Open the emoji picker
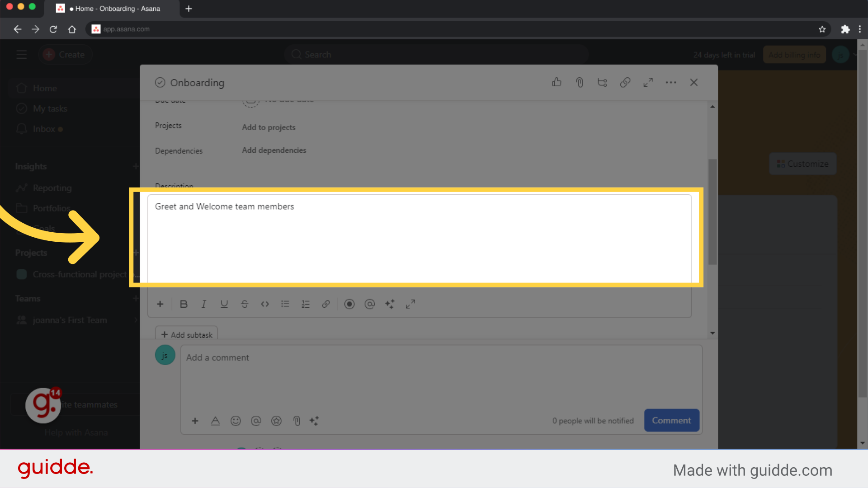Screen dimensions: 868x488 pos(236,421)
